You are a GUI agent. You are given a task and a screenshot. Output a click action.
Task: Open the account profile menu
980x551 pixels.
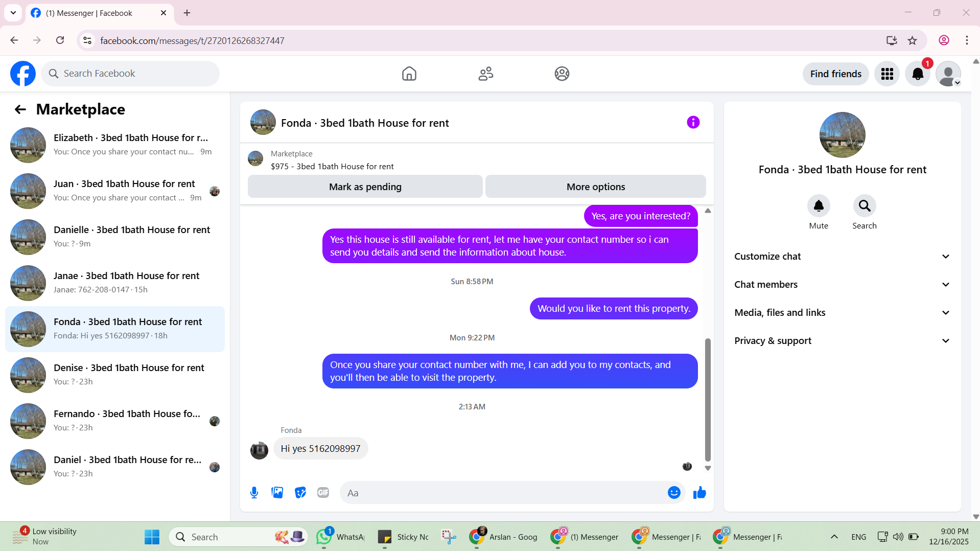coord(948,74)
